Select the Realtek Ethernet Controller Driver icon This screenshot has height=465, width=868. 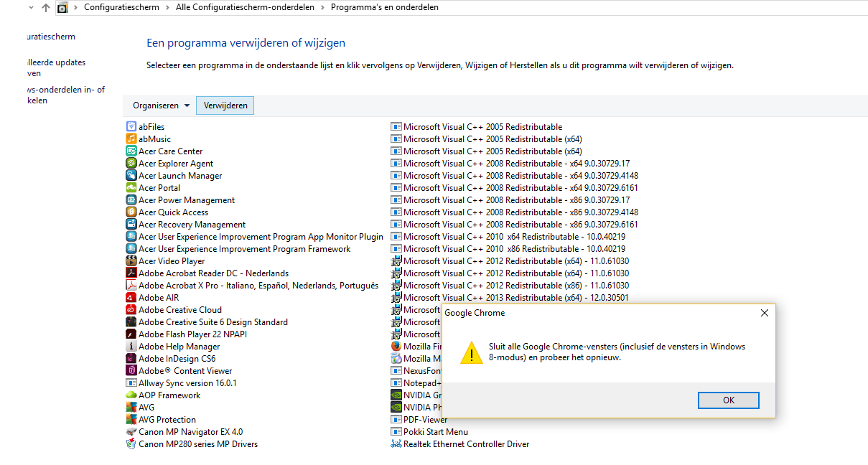pyautogui.click(x=396, y=444)
